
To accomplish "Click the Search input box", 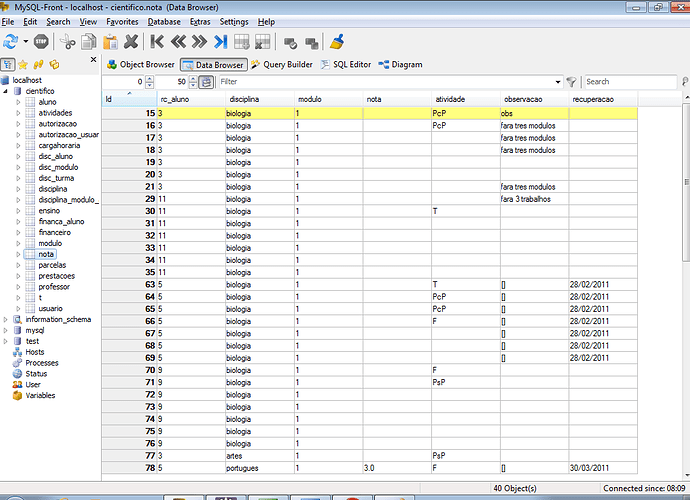I will click(630, 82).
